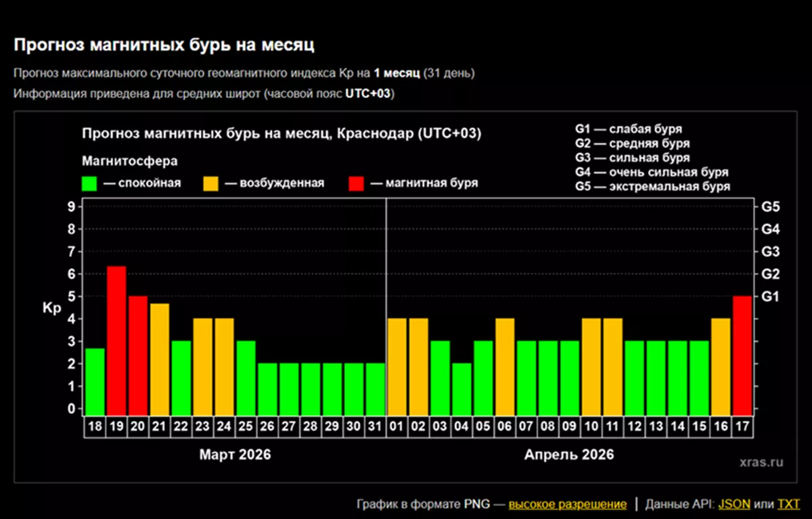Image resolution: width=812 pixels, height=519 pixels.
Task: Select the yellow bar for March 21
Action: [x=160, y=359]
